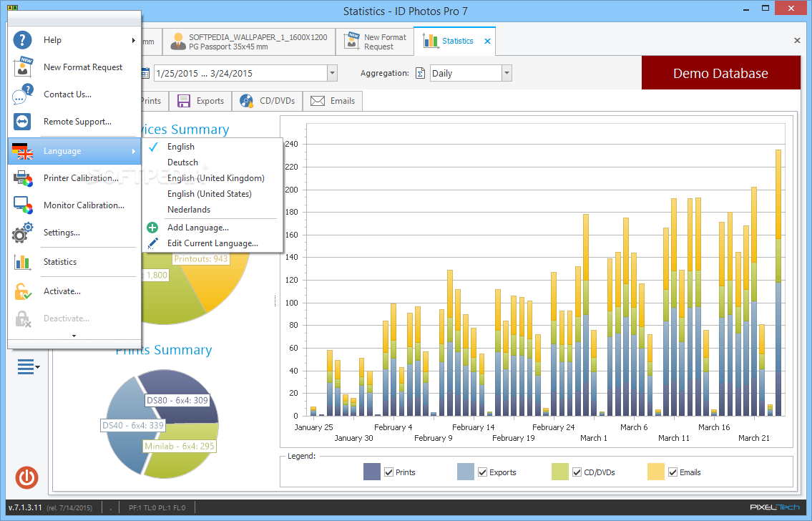
Task: Click the Deactivate greyed padlock icon
Action: click(23, 319)
